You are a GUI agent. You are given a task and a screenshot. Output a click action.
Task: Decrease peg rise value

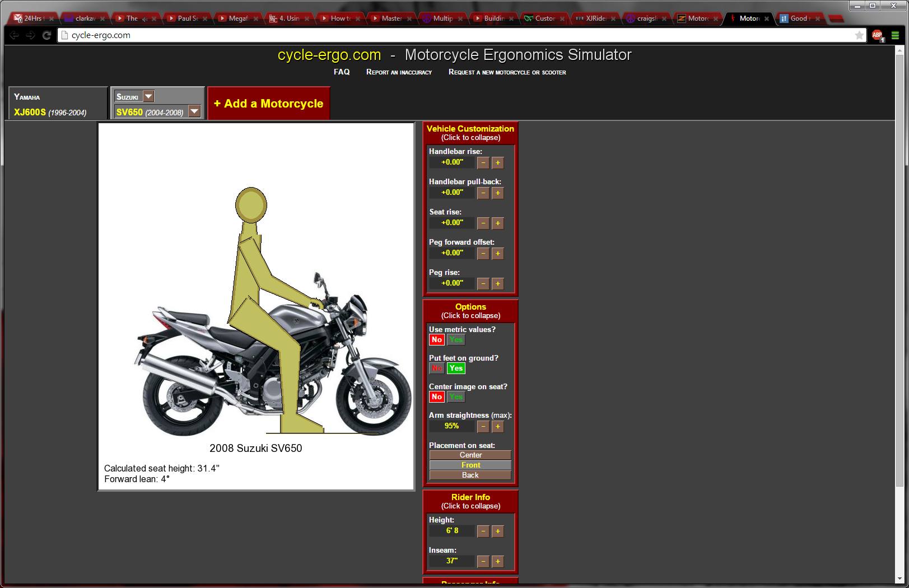[483, 284]
